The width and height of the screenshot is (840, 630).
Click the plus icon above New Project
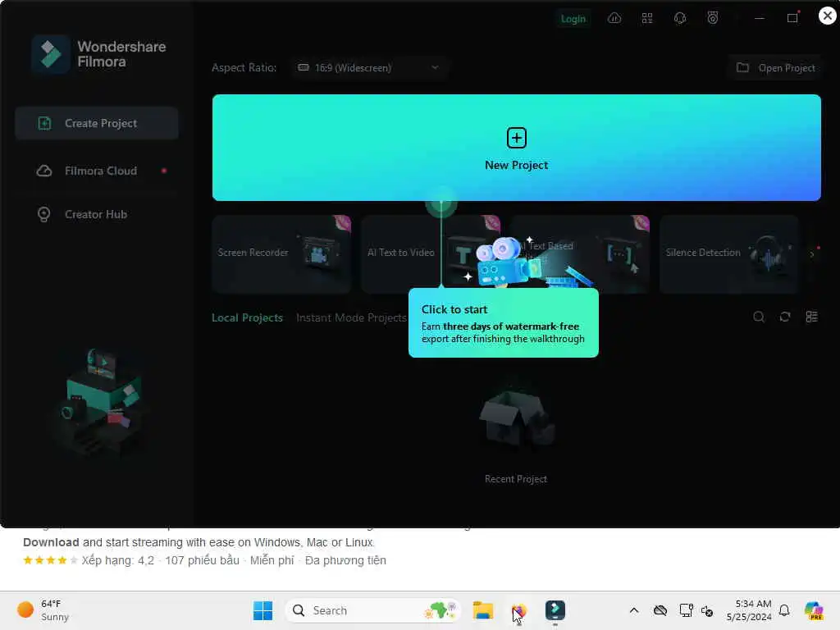(517, 138)
